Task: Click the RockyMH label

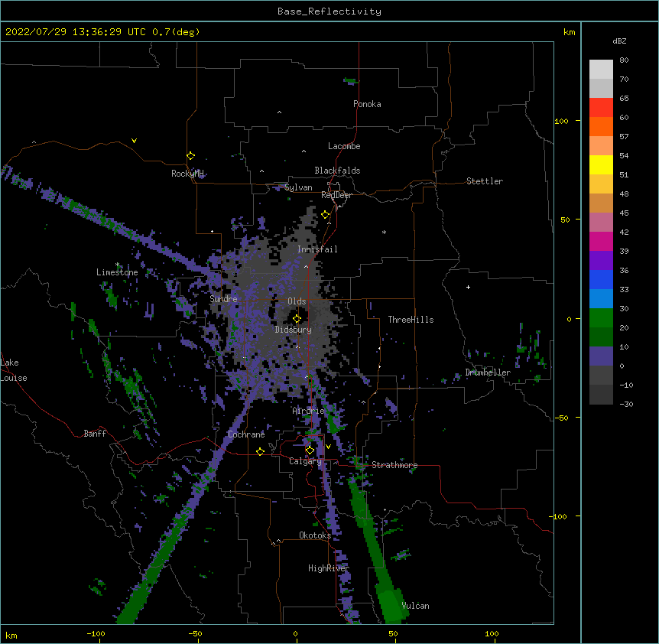Action: (x=187, y=174)
